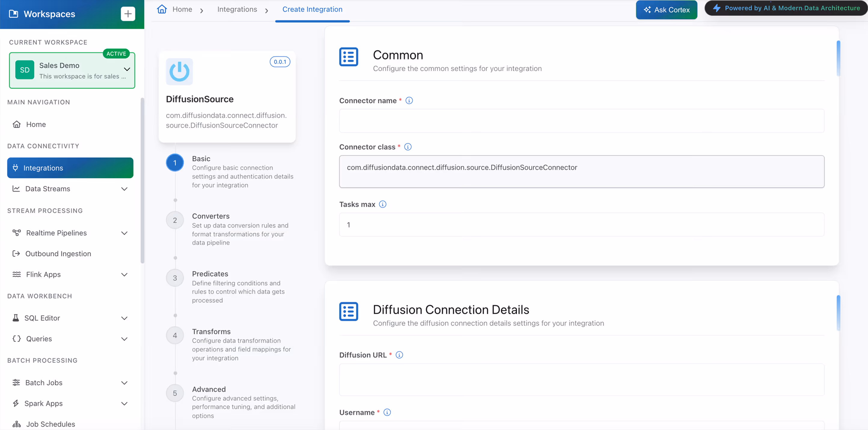
Task: Select the Create Integration tab
Action: (x=312, y=9)
